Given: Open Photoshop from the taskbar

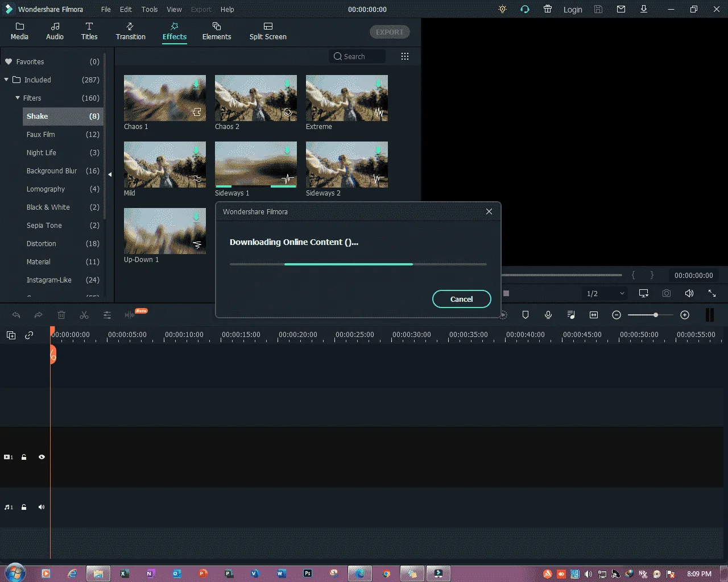Looking at the screenshot, I should coord(308,573).
